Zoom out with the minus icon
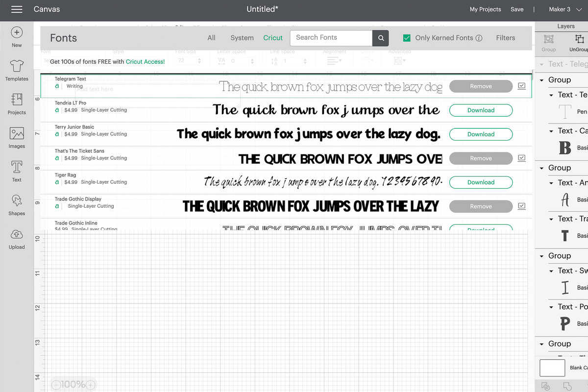 (56, 385)
